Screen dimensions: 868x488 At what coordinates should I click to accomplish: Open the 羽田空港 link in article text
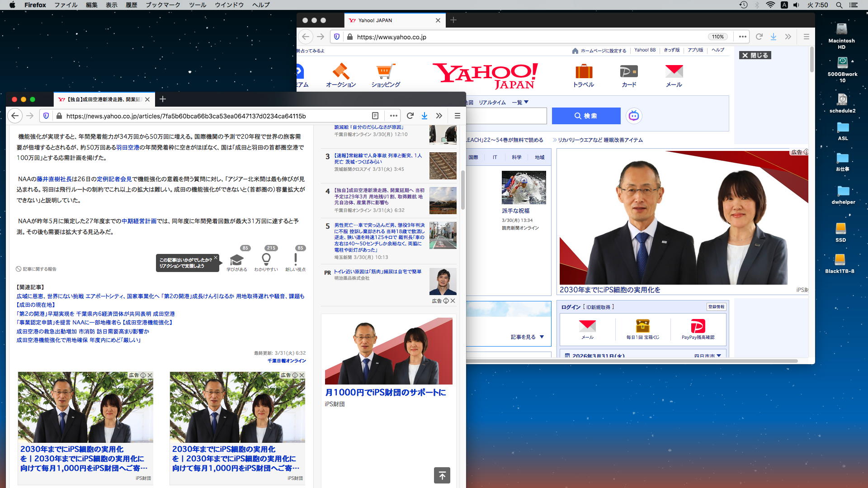tap(128, 147)
